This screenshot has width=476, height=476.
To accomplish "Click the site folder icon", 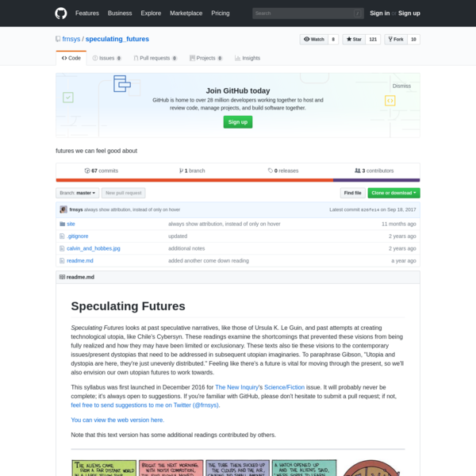I will [x=62, y=224].
